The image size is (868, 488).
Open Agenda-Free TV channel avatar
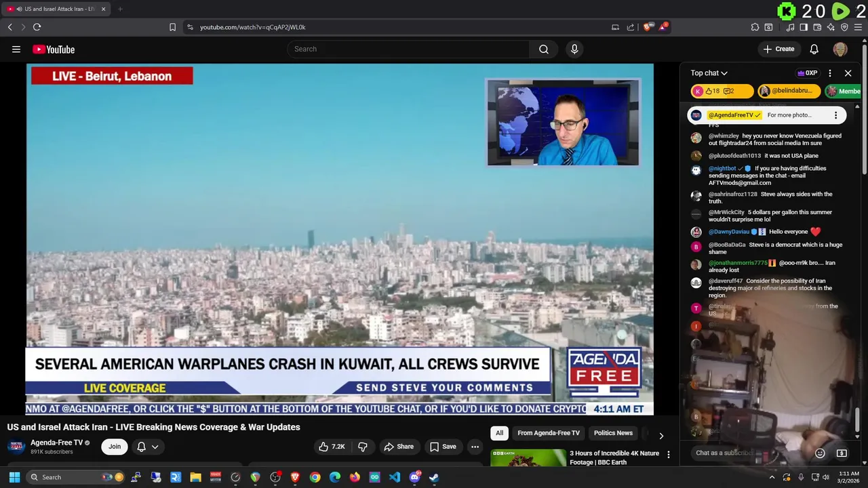[16, 447]
